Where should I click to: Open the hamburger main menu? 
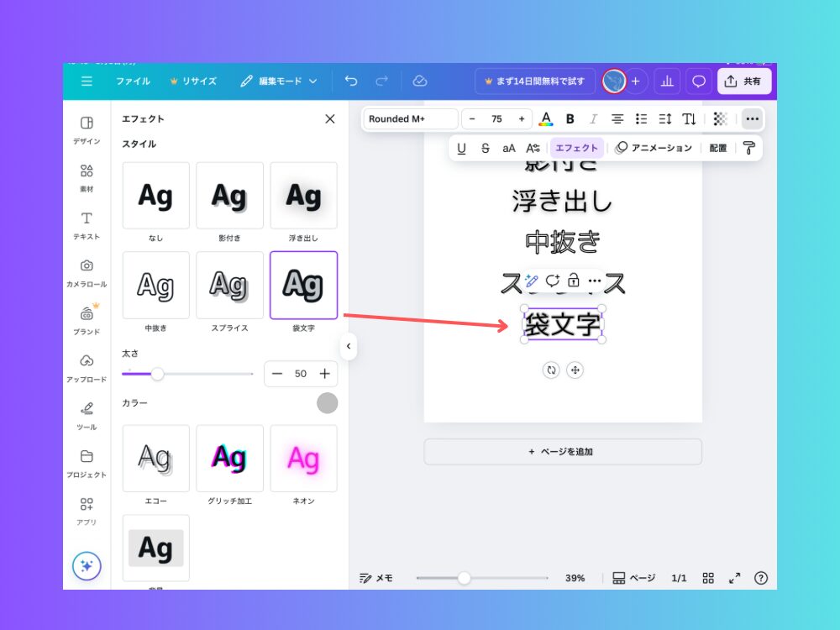click(87, 81)
